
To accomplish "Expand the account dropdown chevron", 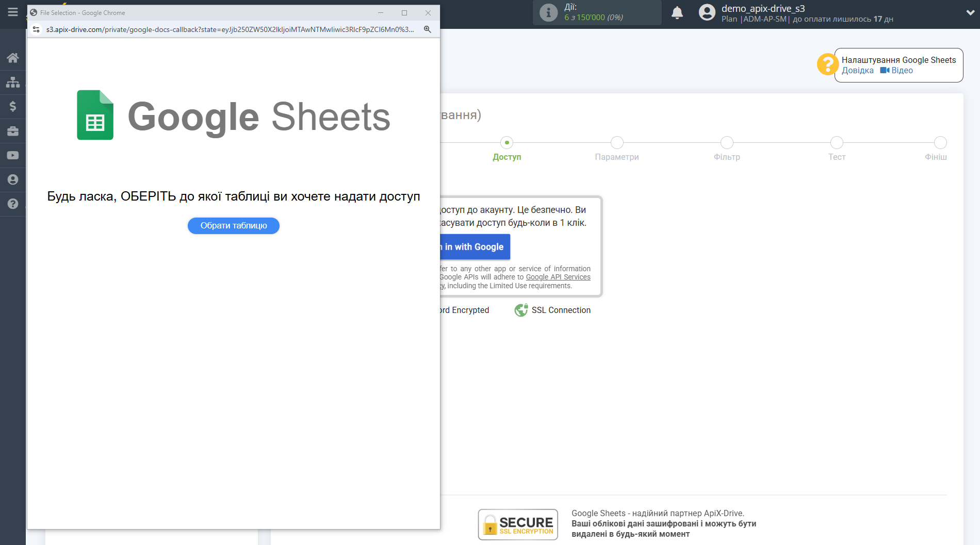I will [970, 13].
